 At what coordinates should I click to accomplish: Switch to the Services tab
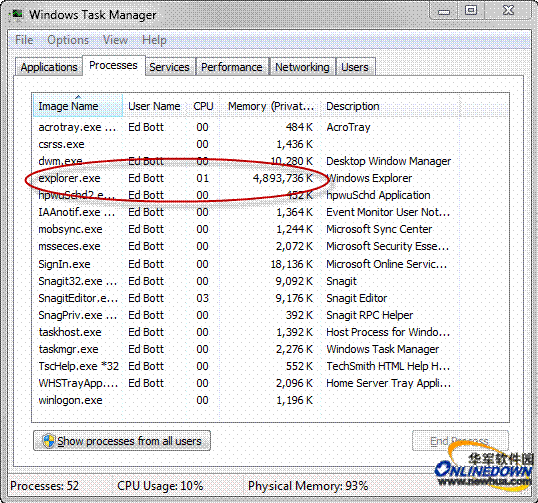click(169, 67)
